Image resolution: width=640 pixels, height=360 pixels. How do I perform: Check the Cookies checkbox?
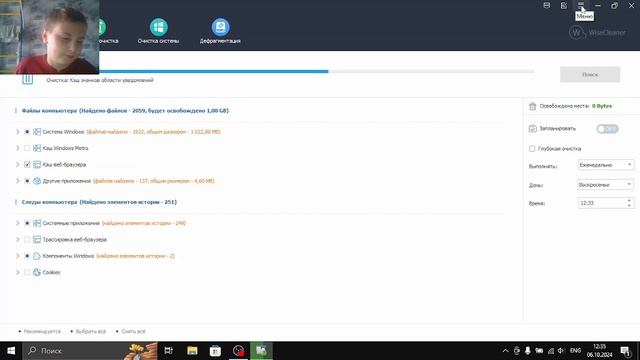coord(27,272)
